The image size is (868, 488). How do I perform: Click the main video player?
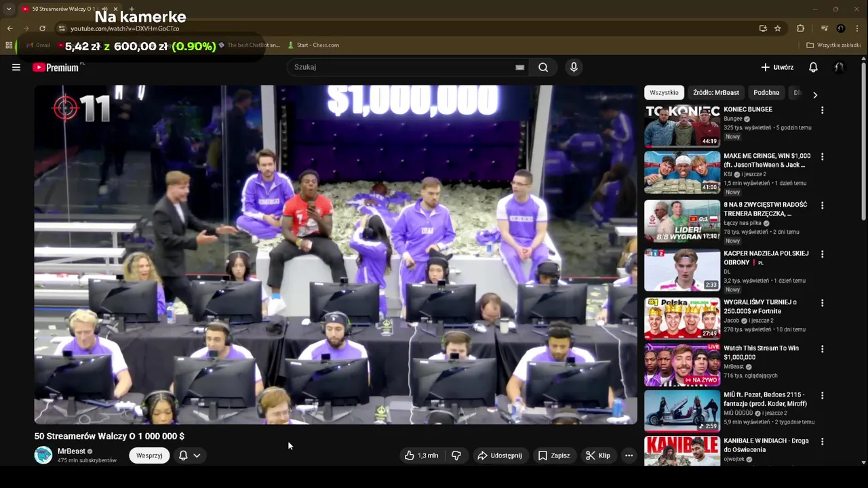[x=336, y=254]
